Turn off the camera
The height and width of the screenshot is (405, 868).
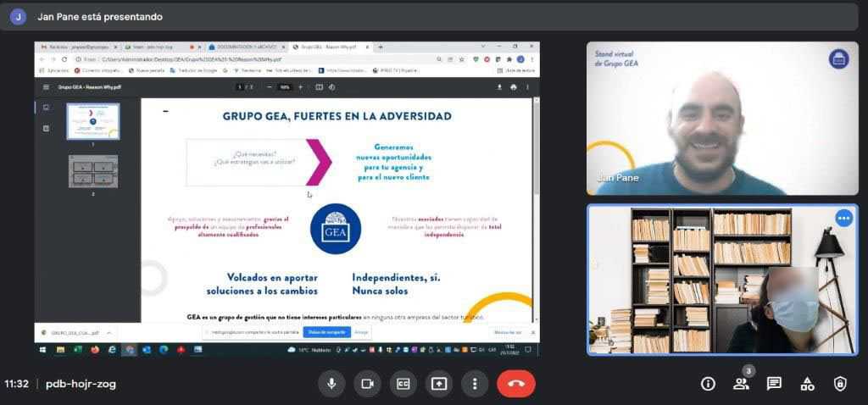tap(367, 384)
